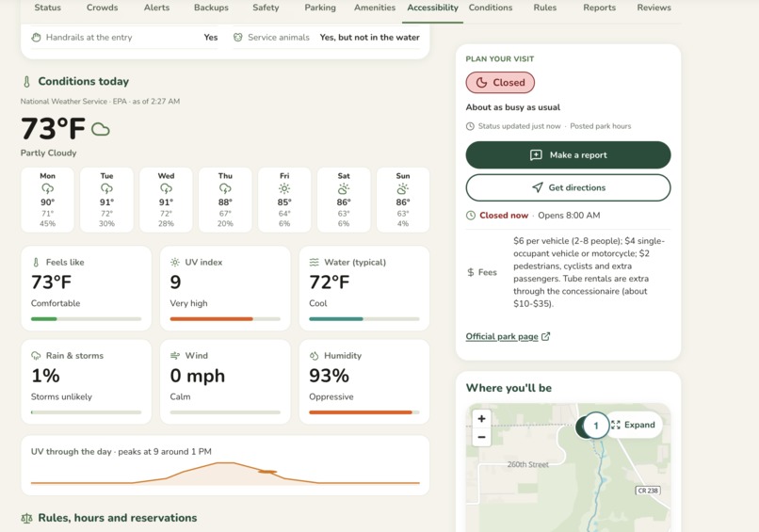Open the Safety tab

(x=266, y=8)
